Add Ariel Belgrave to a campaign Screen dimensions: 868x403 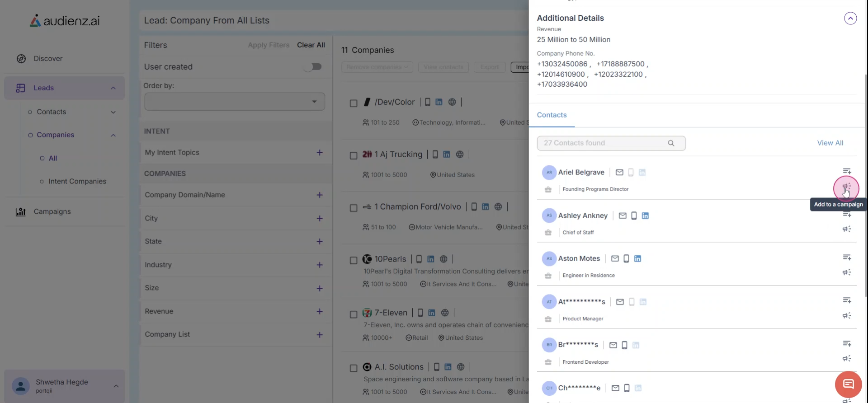tap(846, 187)
